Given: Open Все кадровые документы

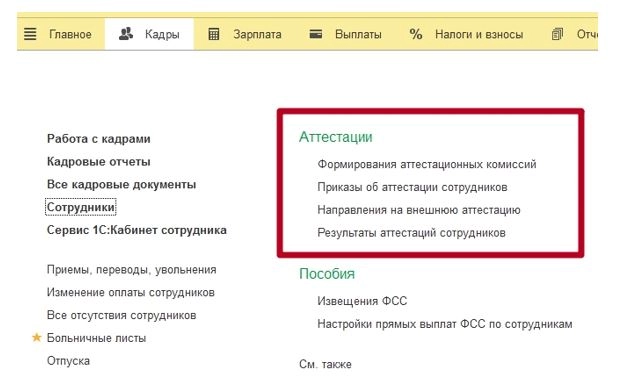Looking at the screenshot, I should (121, 185).
